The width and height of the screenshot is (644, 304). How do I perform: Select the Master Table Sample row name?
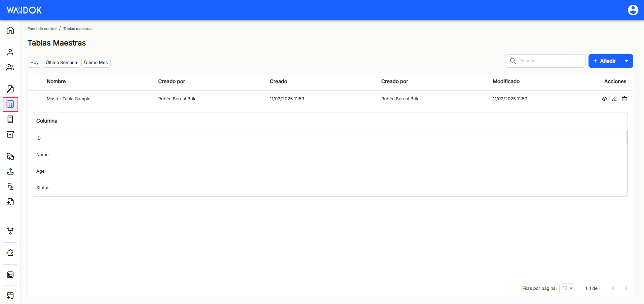(x=69, y=99)
